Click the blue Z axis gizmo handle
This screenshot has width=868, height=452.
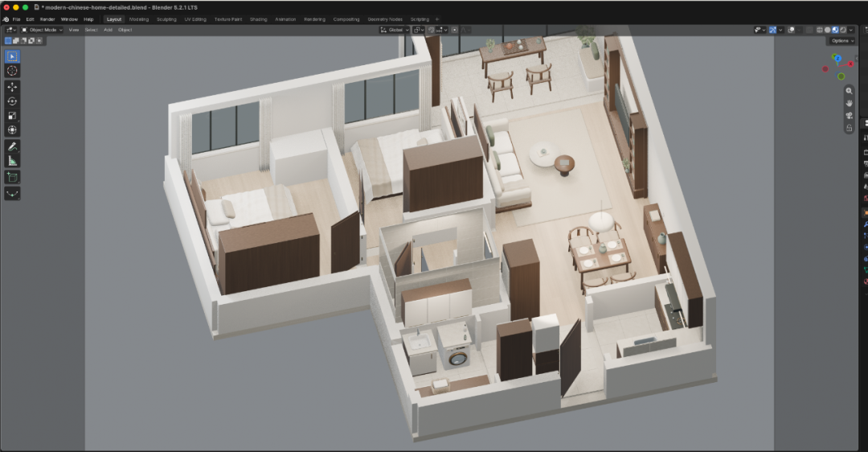point(837,58)
